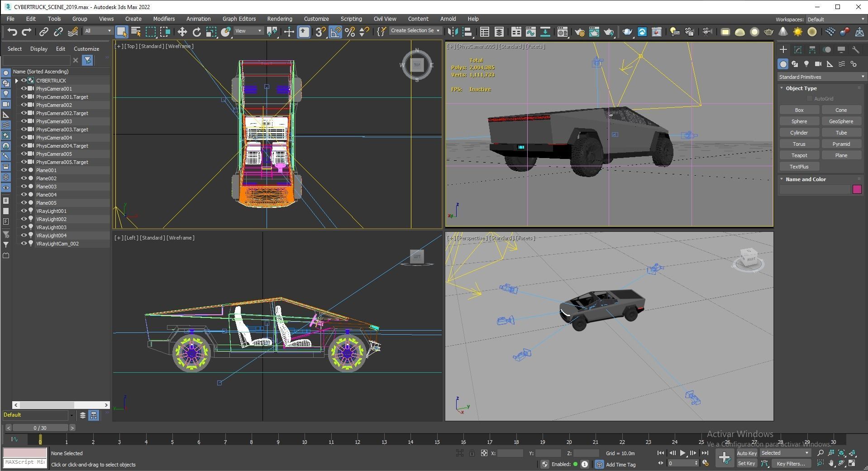Create a GeoSphere primitive
The height and width of the screenshot is (471, 868).
pyautogui.click(x=841, y=121)
